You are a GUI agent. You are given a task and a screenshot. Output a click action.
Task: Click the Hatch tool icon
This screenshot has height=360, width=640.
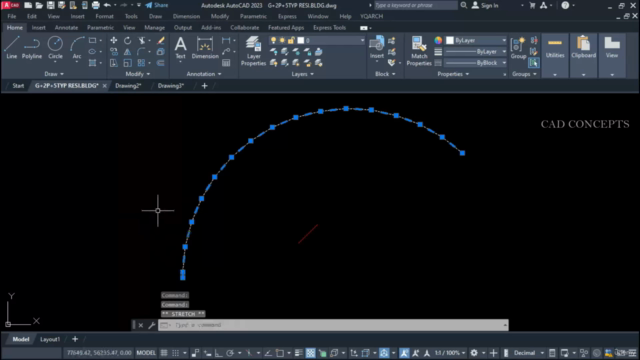coord(93,63)
